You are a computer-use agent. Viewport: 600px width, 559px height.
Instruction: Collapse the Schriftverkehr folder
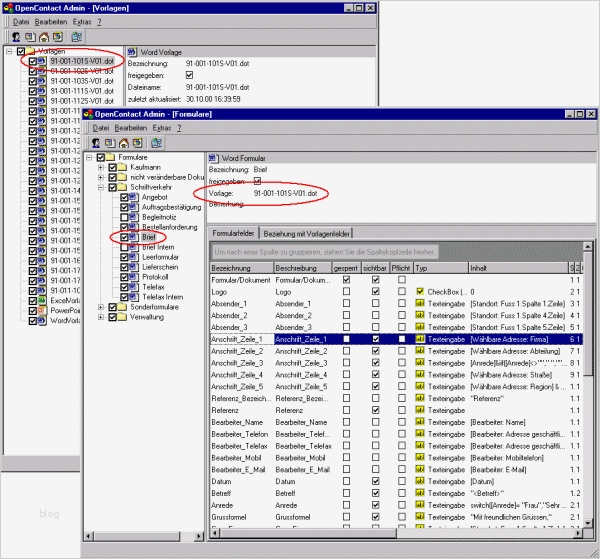click(x=101, y=187)
